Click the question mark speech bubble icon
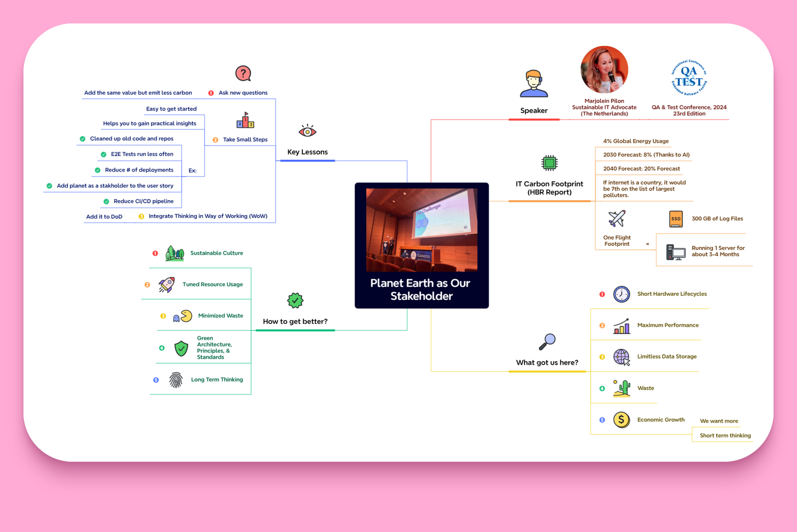This screenshot has height=532, width=797. (243, 74)
